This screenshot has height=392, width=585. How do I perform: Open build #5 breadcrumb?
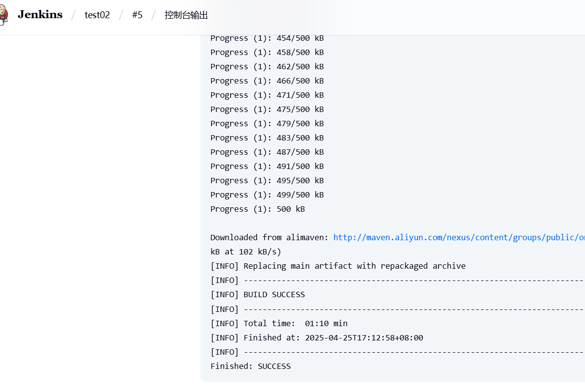[137, 15]
